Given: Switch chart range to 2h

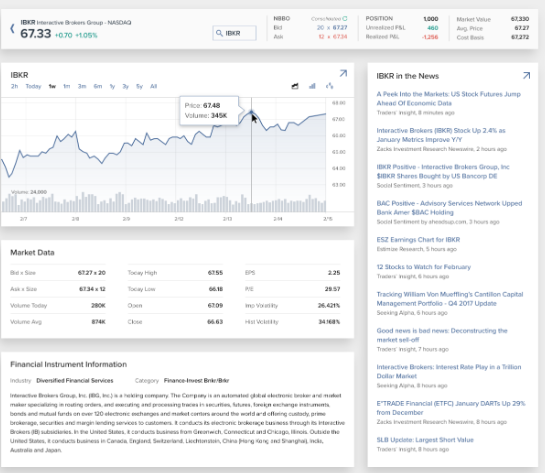Looking at the screenshot, I should 14,86.
